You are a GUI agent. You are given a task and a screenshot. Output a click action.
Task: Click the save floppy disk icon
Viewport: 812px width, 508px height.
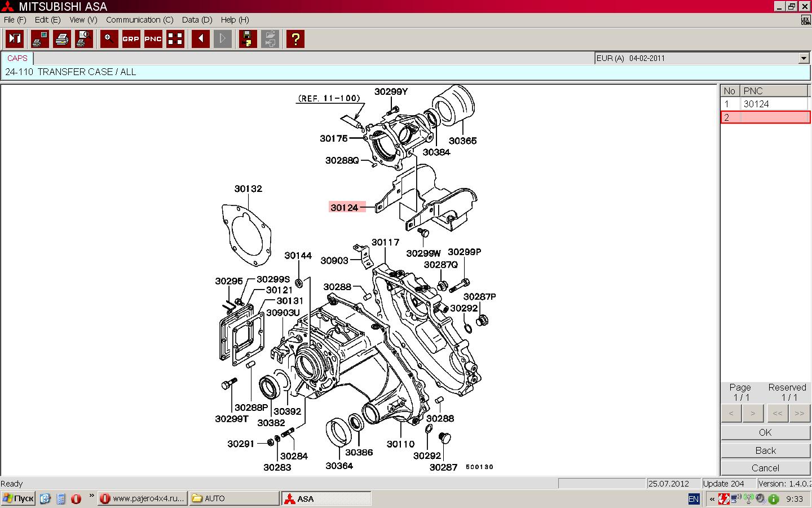[x=248, y=39]
